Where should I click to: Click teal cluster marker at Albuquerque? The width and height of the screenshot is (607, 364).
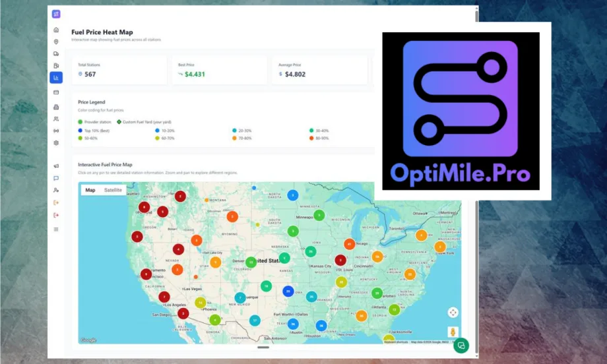coord(240,297)
